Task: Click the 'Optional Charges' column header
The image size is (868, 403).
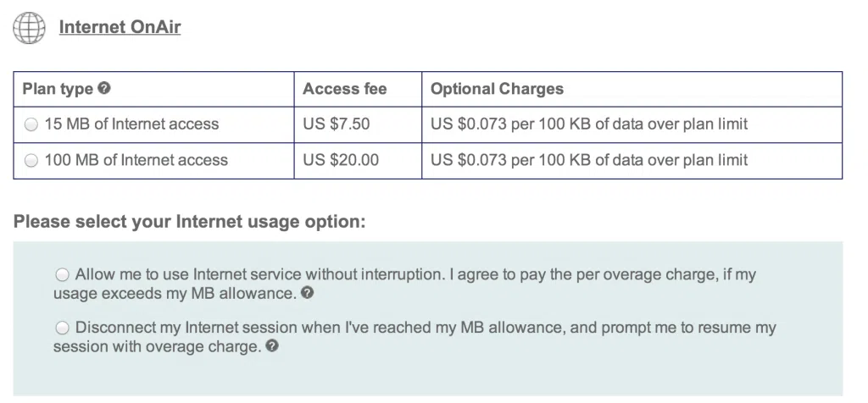Action: pyautogui.click(x=497, y=89)
